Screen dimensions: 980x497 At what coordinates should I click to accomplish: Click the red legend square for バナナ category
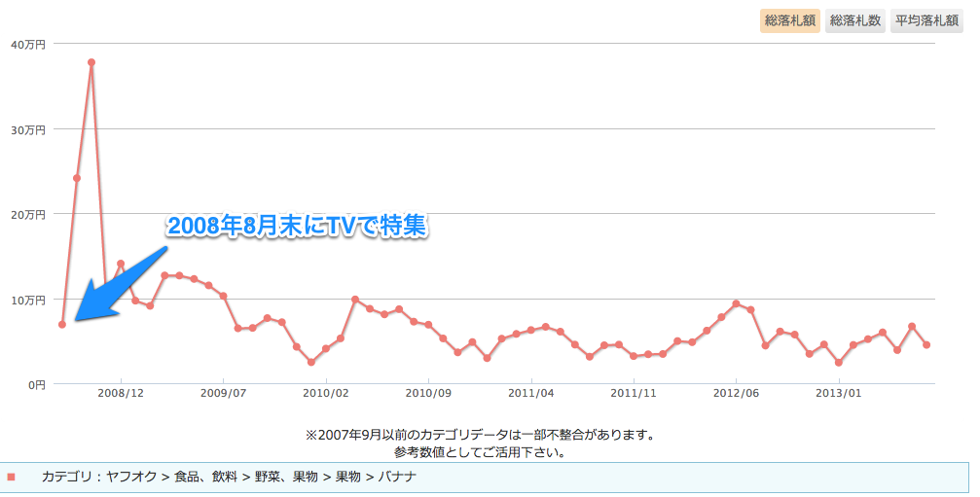click(12, 478)
